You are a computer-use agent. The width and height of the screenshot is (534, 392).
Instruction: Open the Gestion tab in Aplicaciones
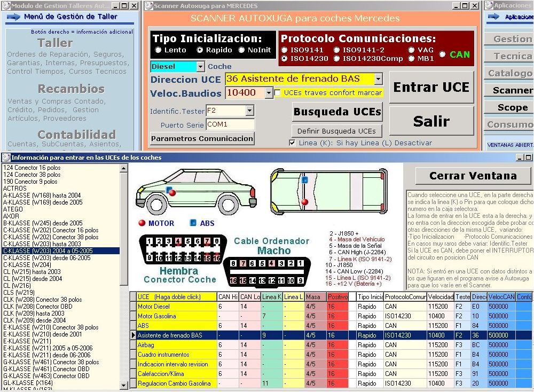click(509, 39)
